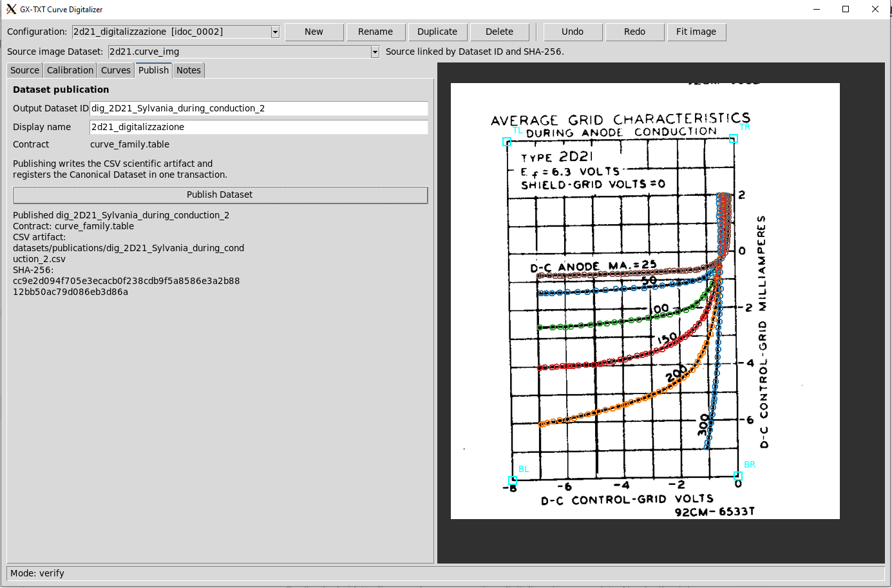Select the TL calibration corner marker
The width and height of the screenshot is (892, 588).
click(507, 142)
